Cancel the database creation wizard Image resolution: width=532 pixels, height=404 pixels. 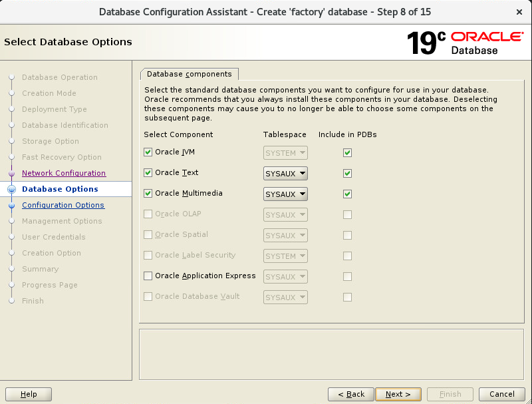(x=502, y=394)
